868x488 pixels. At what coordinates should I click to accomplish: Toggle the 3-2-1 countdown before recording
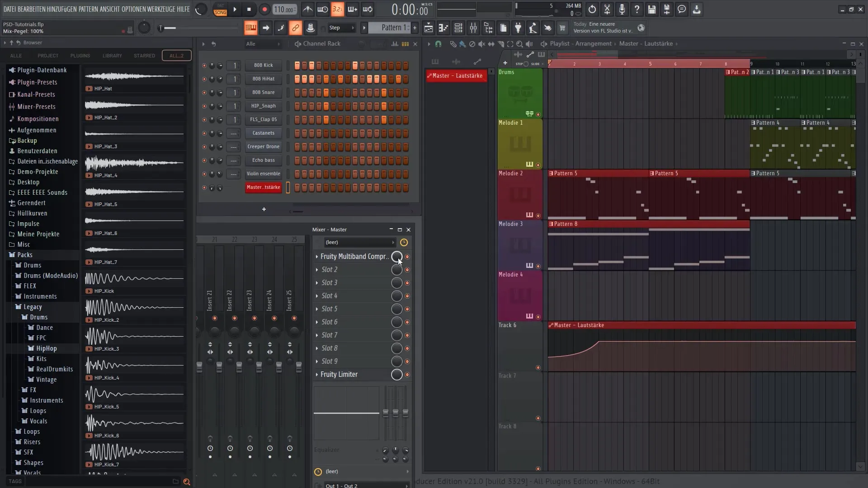(x=337, y=9)
